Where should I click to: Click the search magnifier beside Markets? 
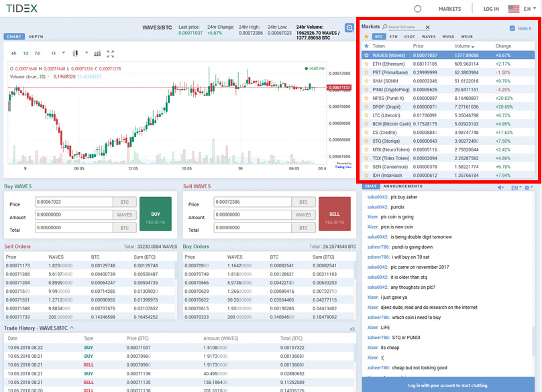click(384, 27)
